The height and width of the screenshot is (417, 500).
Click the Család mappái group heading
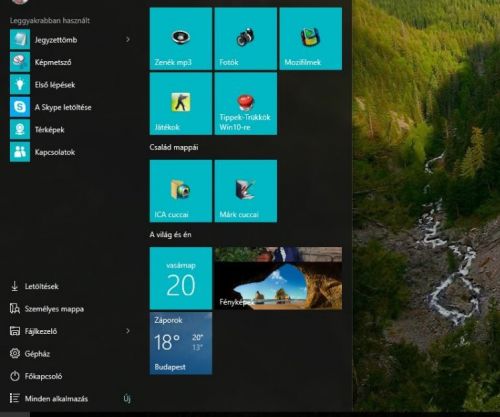pos(174,147)
